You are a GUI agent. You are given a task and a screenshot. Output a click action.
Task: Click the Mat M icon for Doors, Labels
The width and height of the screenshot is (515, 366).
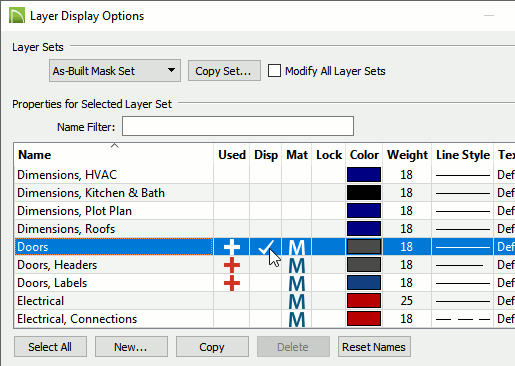[297, 283]
